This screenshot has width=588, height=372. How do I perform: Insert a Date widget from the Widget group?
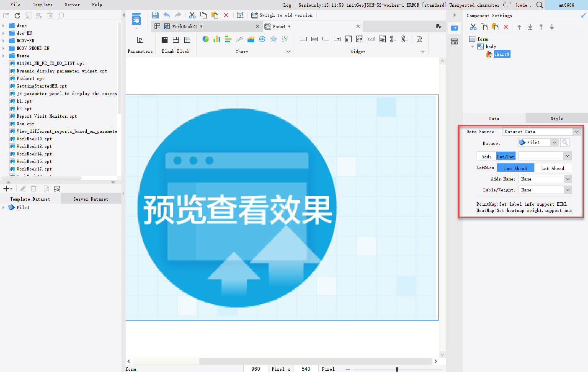[359, 39]
